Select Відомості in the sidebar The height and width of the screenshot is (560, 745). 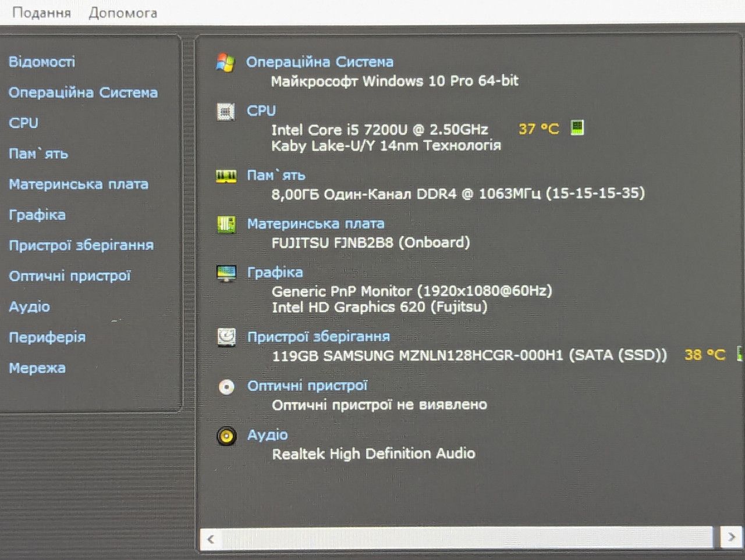[x=42, y=62]
